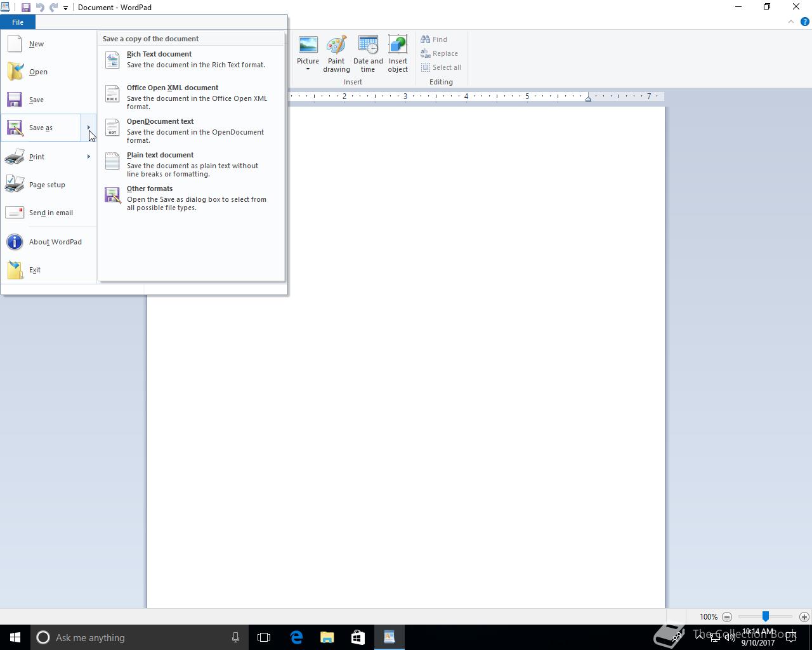Click the Save as icon in File menu
The image size is (812, 650).
[x=15, y=128]
